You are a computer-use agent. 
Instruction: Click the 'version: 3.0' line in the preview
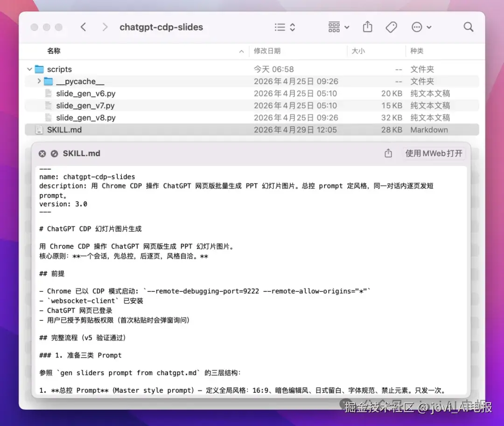click(63, 204)
